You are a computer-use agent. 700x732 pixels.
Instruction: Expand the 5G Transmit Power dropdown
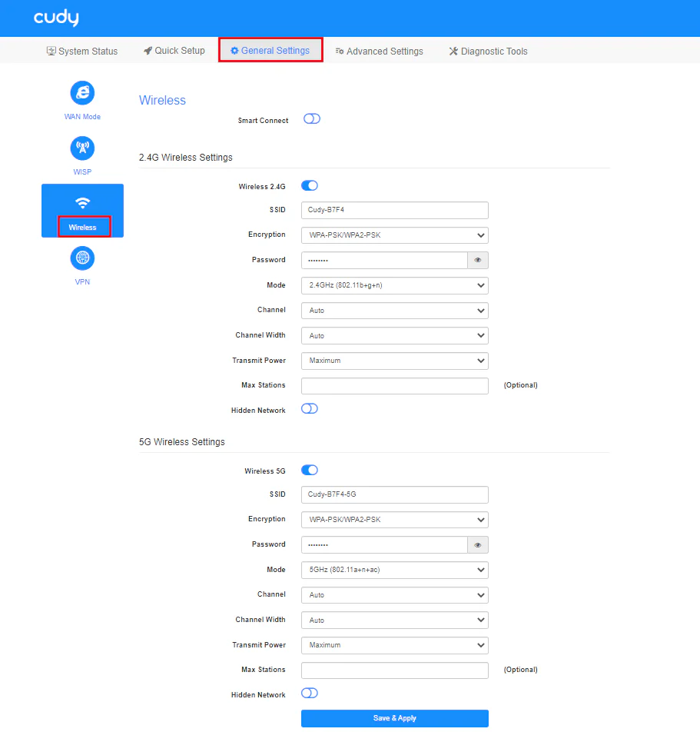tap(394, 645)
